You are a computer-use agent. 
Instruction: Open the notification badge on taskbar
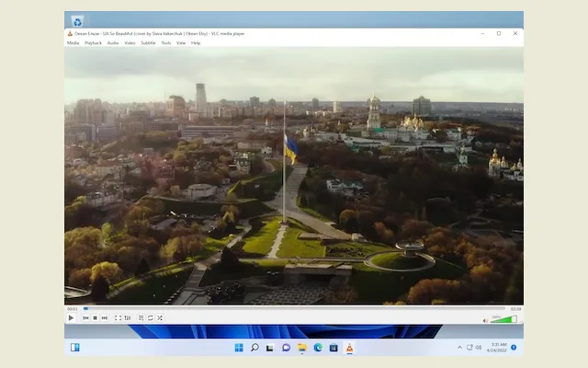[x=514, y=348]
